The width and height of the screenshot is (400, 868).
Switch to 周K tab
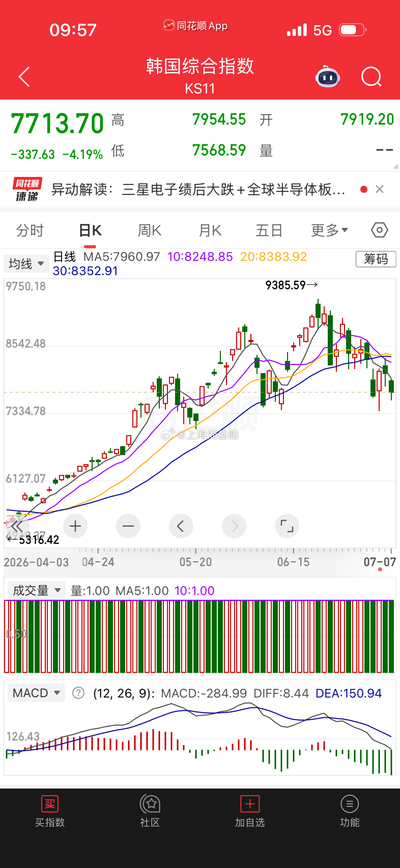[x=150, y=230]
